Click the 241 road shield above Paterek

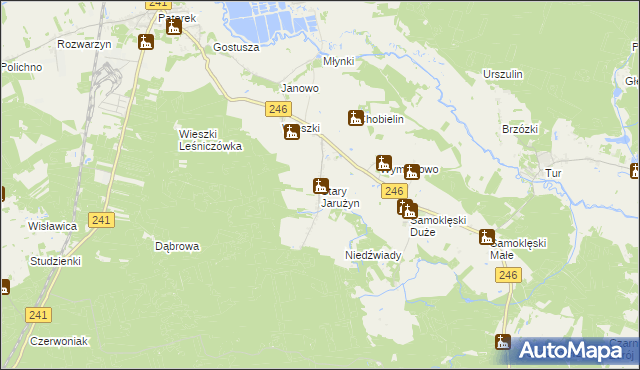tap(158, 4)
